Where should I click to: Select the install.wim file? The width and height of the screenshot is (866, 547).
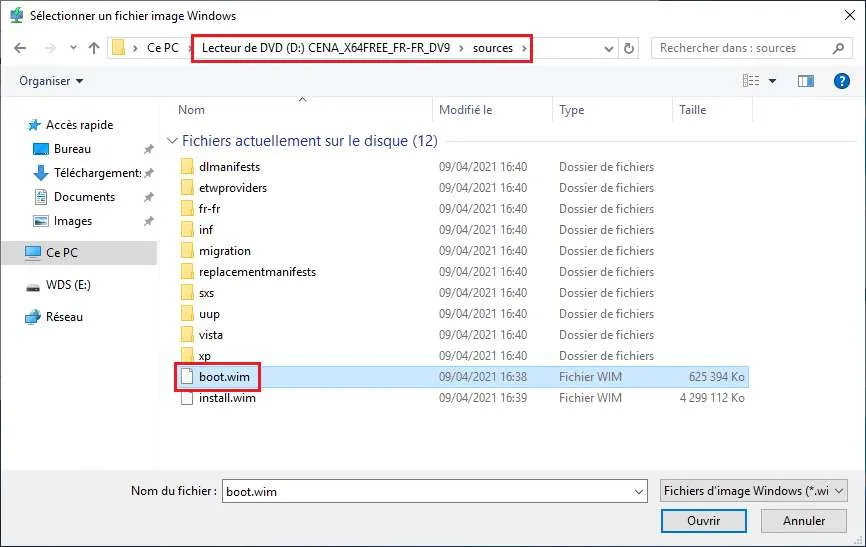[227, 398]
